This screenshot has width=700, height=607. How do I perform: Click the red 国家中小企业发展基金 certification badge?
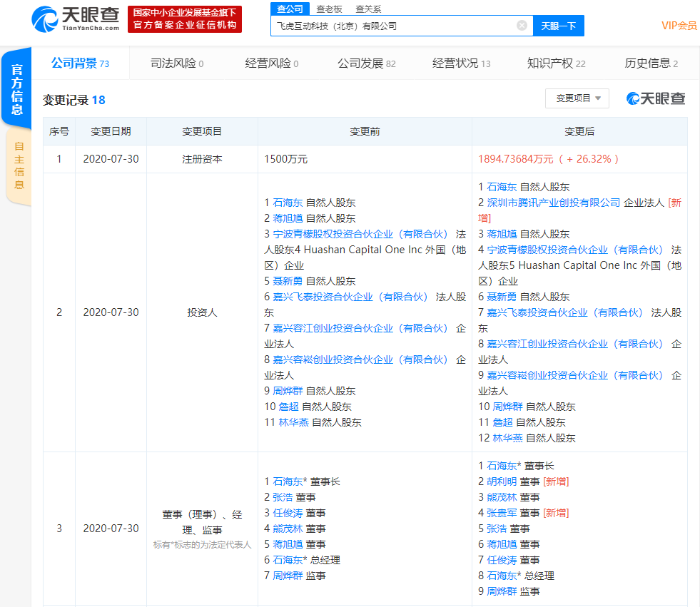click(x=185, y=19)
